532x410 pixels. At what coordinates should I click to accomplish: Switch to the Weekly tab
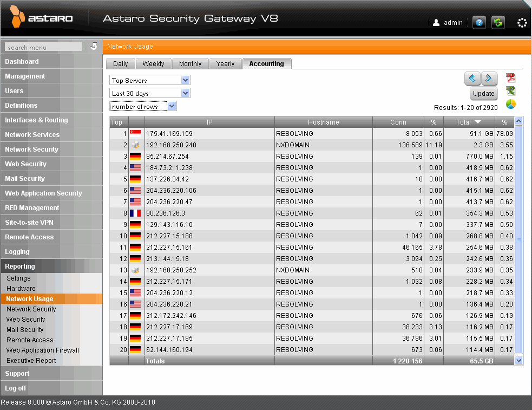[153, 64]
